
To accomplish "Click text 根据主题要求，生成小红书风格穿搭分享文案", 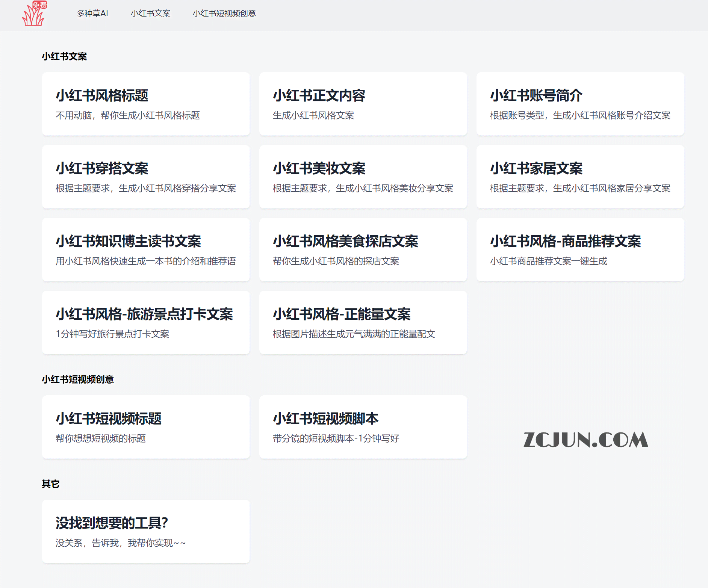I will pos(146,188).
